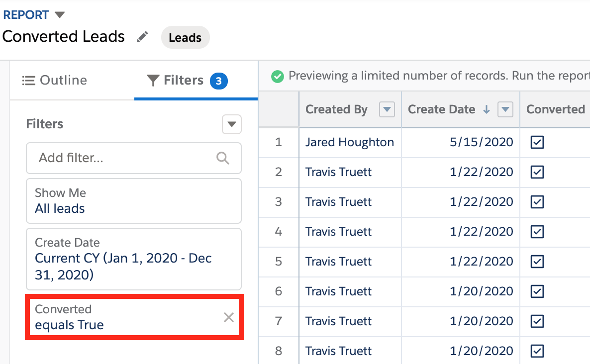This screenshot has width=590, height=364.
Task: Open the Create Date column dropdown
Action: (x=505, y=110)
